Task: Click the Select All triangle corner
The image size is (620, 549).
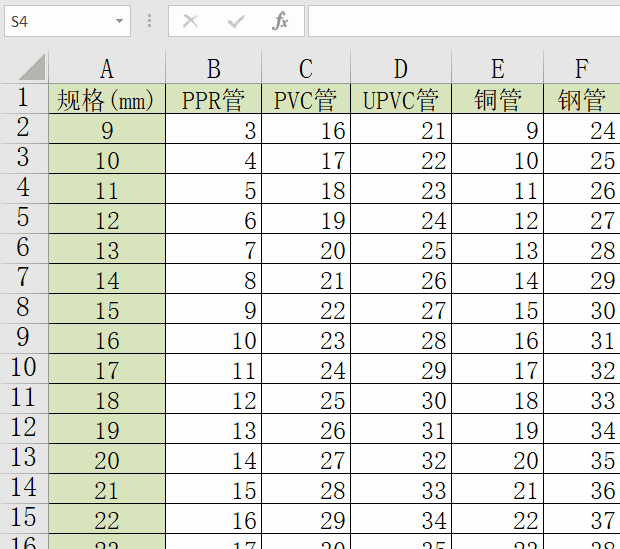Action: click(32, 67)
